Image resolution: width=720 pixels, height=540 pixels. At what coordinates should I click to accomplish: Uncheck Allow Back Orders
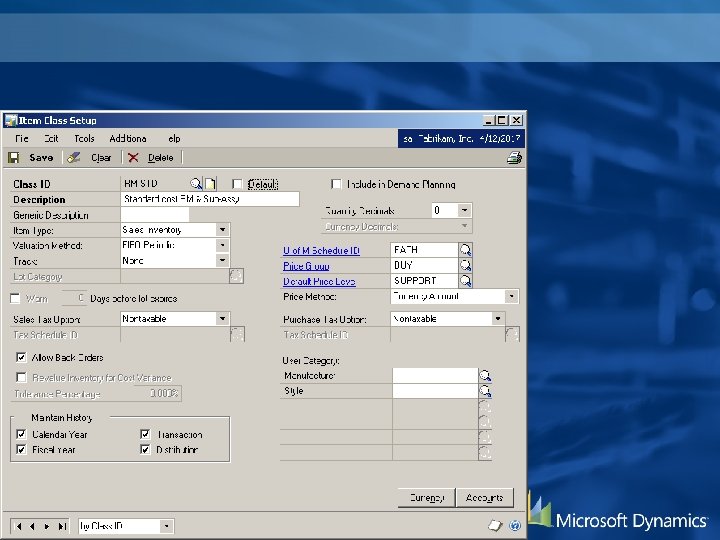pos(21,358)
